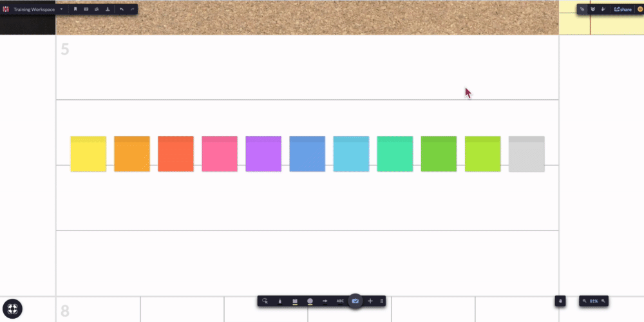The height and width of the screenshot is (322, 644).
Task: Select the light cyan sticky note
Action: click(351, 154)
